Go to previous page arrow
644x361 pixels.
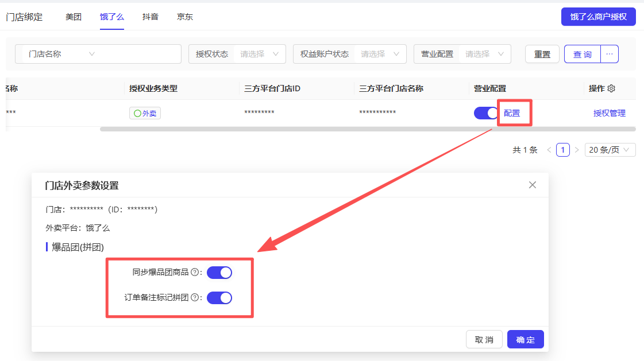pos(549,150)
